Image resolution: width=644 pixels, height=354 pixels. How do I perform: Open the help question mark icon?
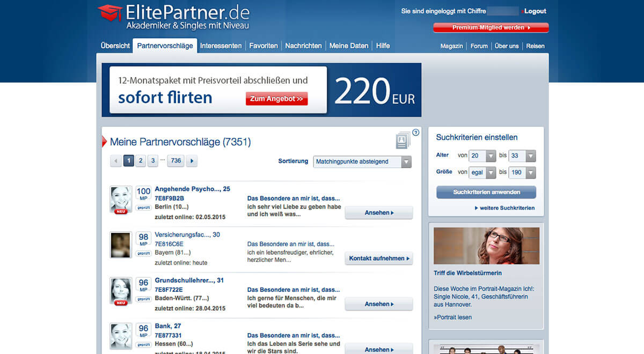pos(415,132)
